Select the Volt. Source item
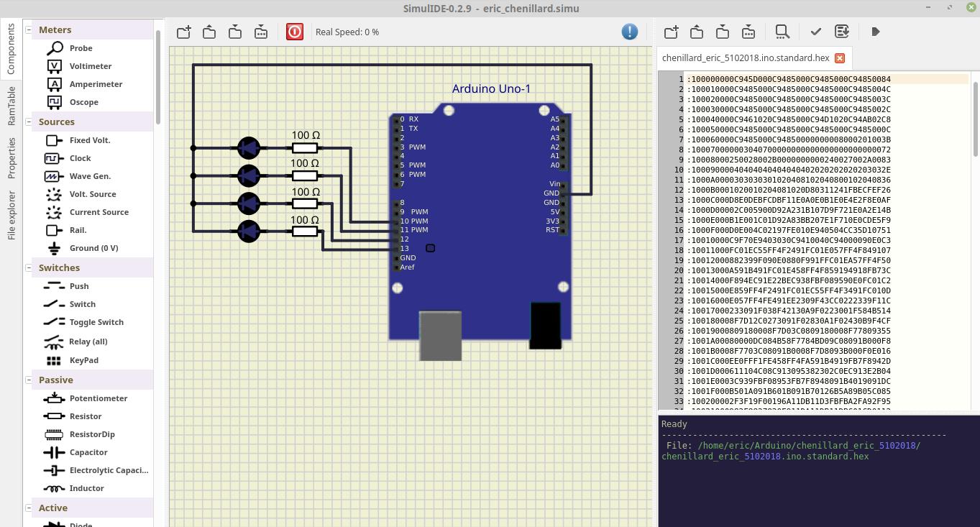This screenshot has height=527, width=980. (x=92, y=194)
